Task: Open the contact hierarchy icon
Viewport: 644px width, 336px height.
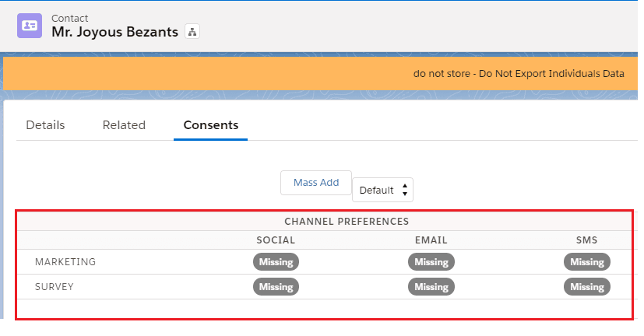Action: point(192,32)
